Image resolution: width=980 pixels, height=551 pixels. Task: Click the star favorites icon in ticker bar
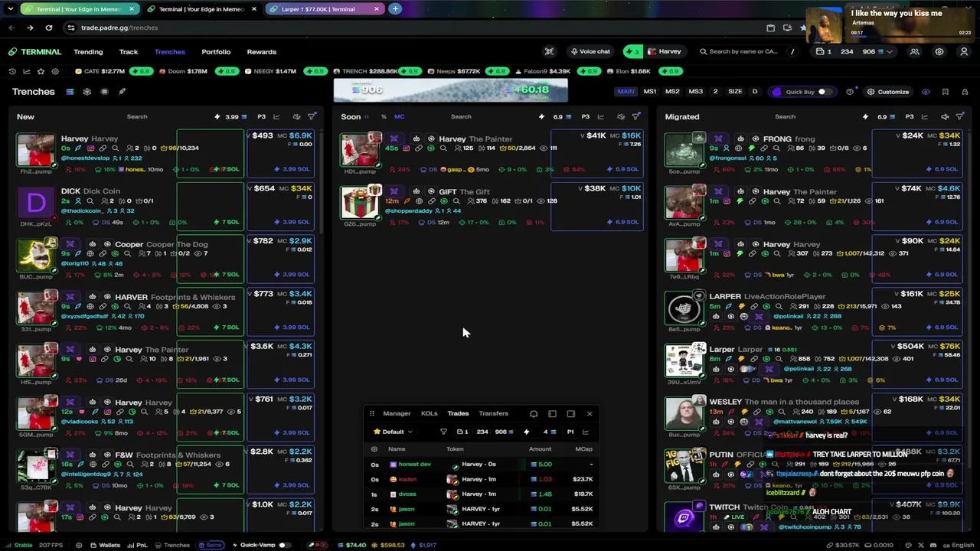point(41,71)
